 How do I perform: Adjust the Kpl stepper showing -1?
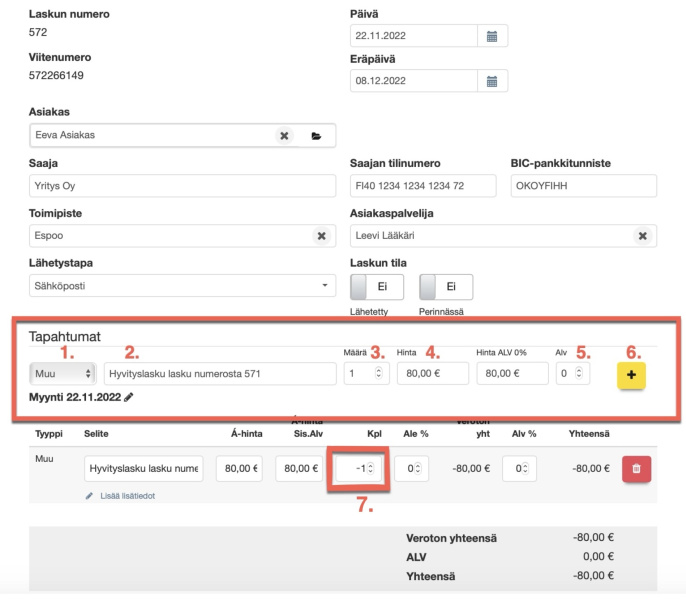click(370, 468)
